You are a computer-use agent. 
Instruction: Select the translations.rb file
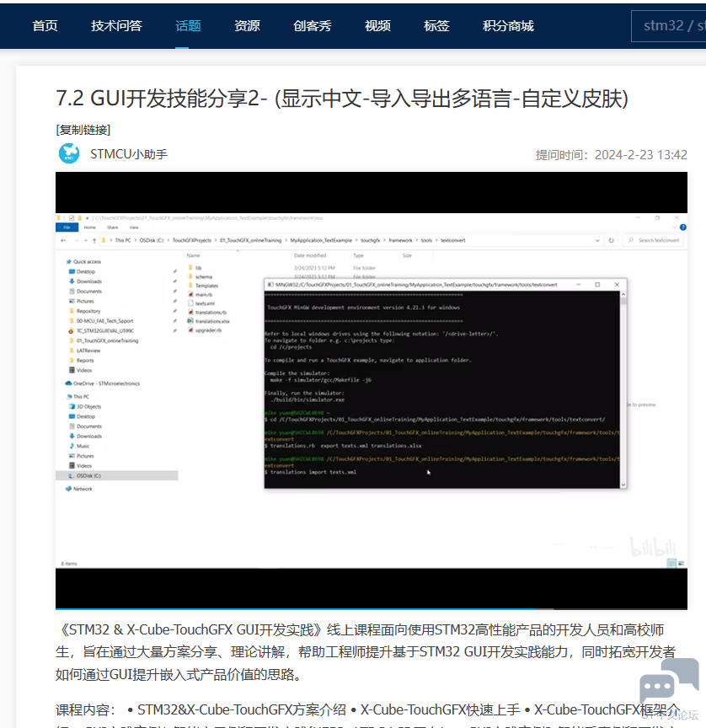point(207,312)
